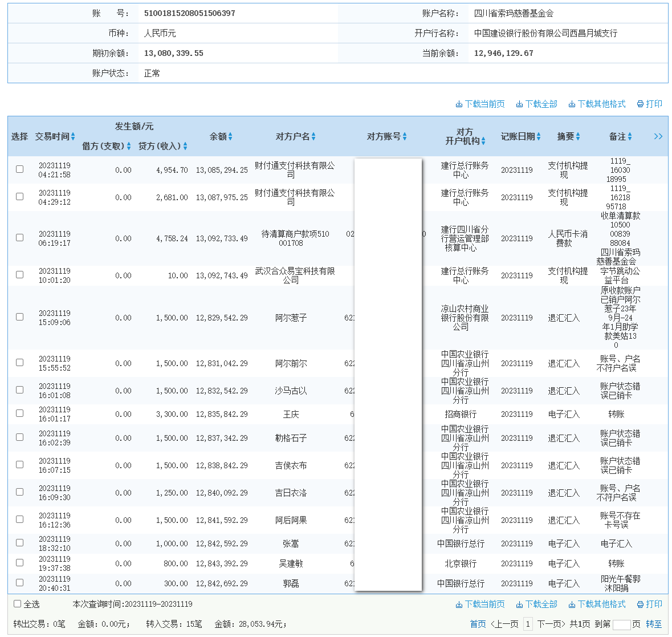
Task: Click bank name 中国建设银行股份有限公司西昌月城支行
Action: (545, 33)
